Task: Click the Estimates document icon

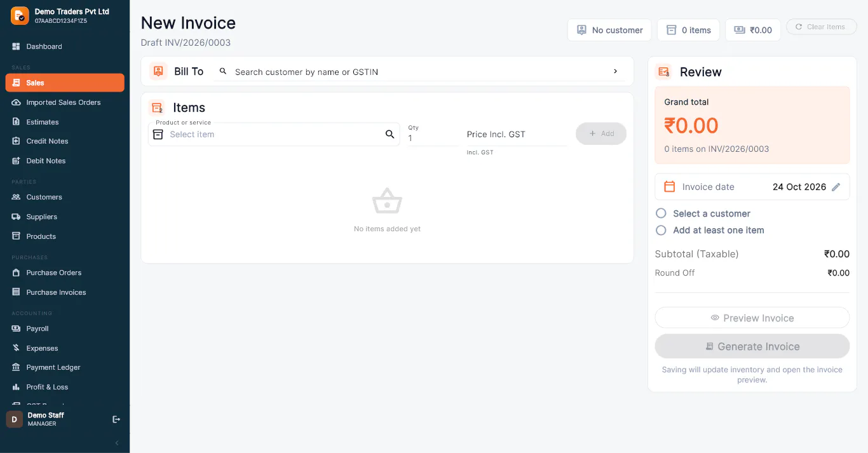Action: tap(17, 122)
